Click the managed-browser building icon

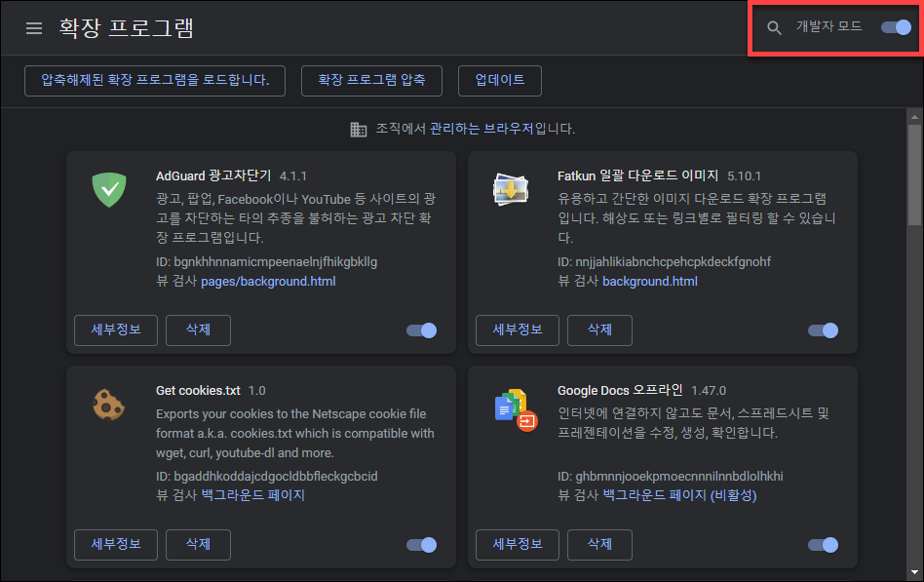360,129
